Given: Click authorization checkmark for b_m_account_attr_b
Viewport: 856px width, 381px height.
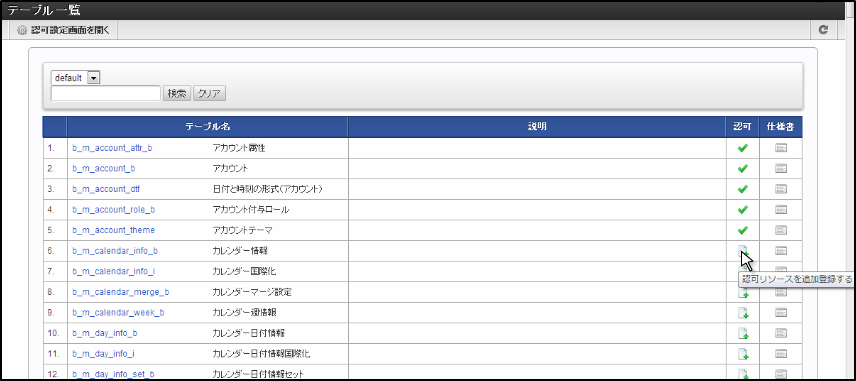Looking at the screenshot, I should [742, 148].
